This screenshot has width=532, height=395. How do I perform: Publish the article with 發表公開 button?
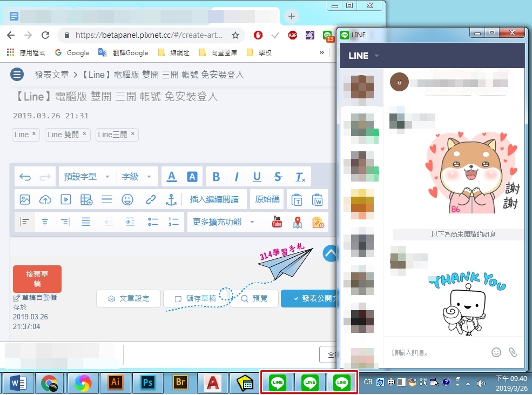point(309,299)
